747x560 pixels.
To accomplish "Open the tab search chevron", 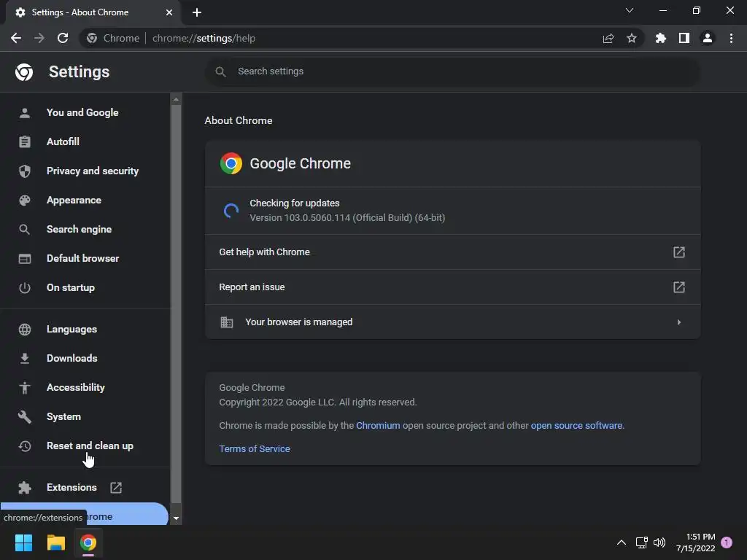I will pos(630,10).
